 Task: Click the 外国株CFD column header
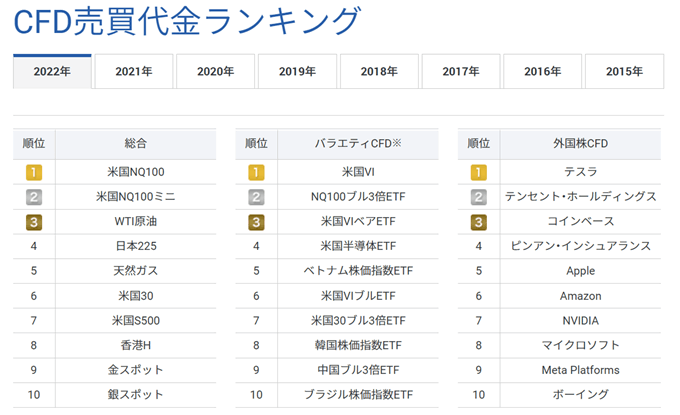pos(581,144)
